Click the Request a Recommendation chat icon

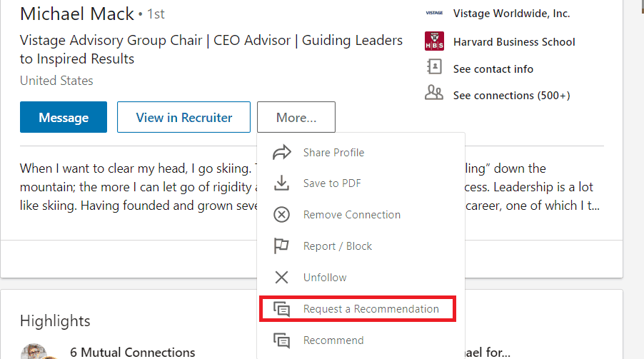[x=282, y=309]
